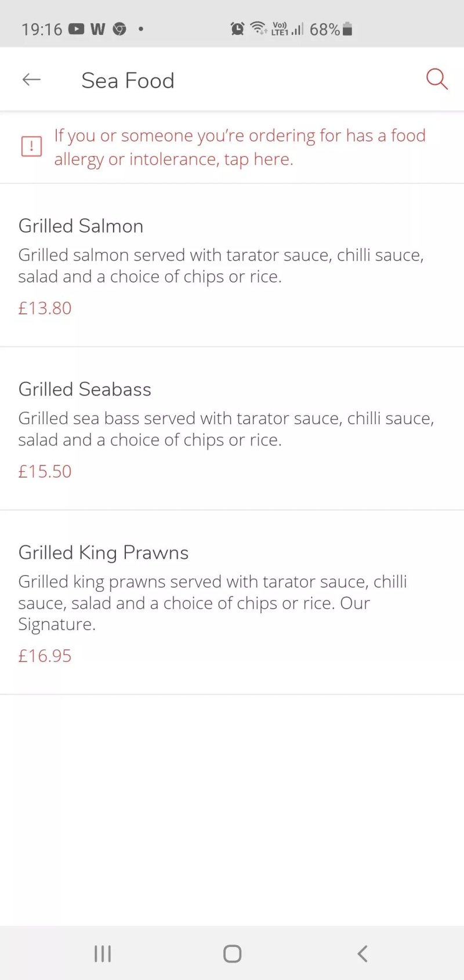Tap the Chrome status bar icon

click(x=119, y=28)
